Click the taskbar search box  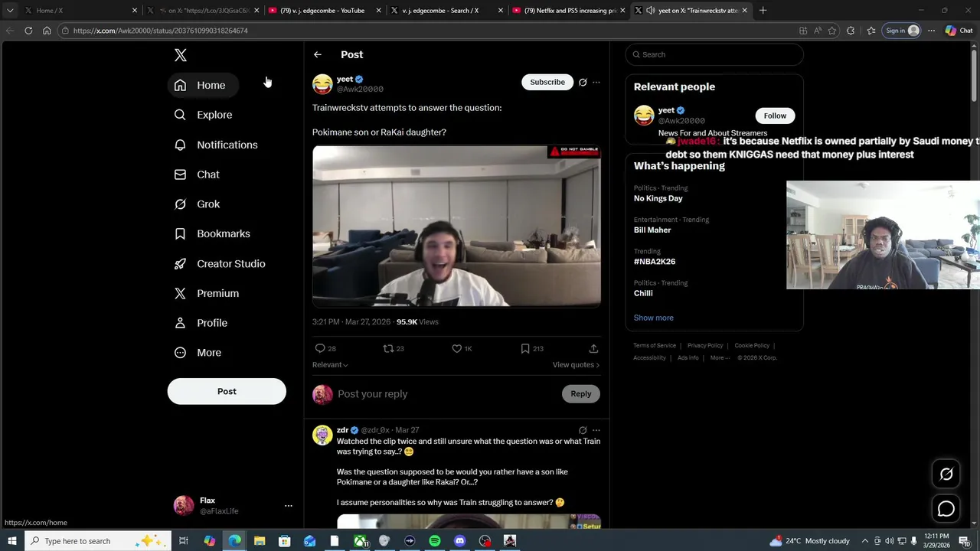tap(99, 541)
